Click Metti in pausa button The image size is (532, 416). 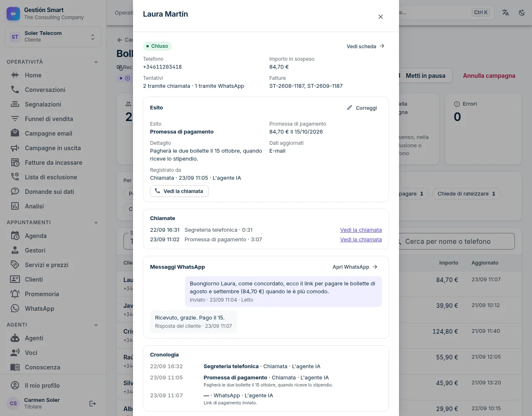coord(425,76)
